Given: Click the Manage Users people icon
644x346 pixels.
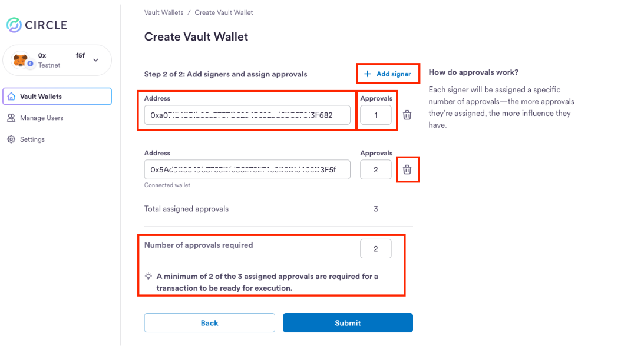Looking at the screenshot, I should pyautogui.click(x=11, y=118).
